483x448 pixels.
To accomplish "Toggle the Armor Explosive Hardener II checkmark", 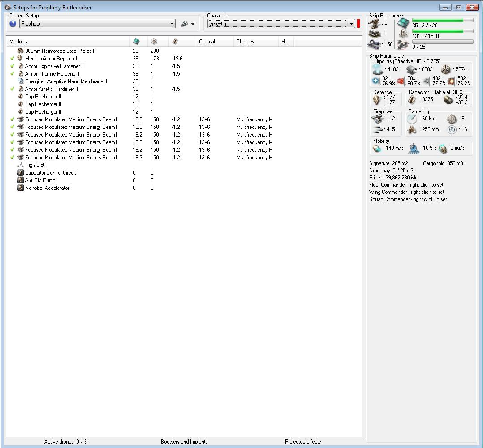I will (13, 66).
